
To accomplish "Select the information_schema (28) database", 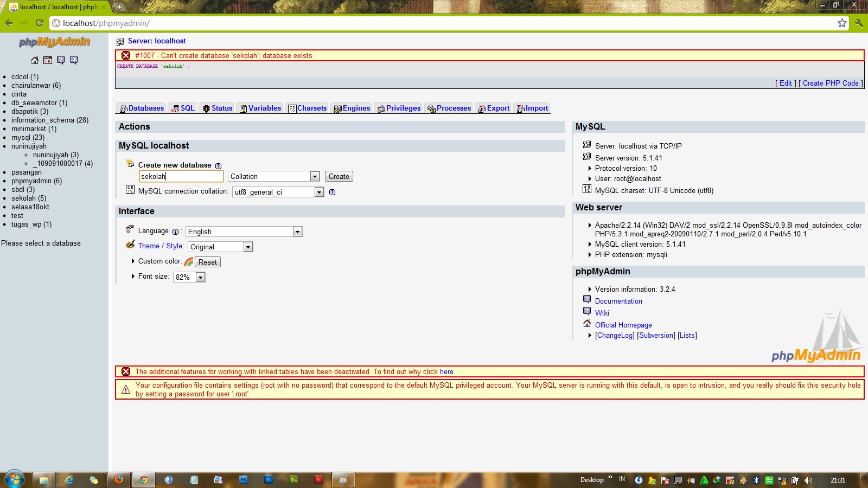I will (50, 120).
